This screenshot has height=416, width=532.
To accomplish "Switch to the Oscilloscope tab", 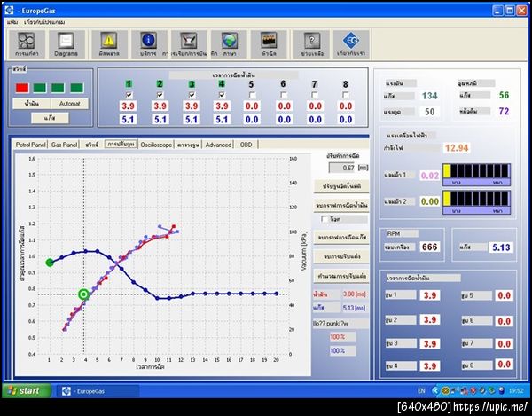I will (x=156, y=145).
